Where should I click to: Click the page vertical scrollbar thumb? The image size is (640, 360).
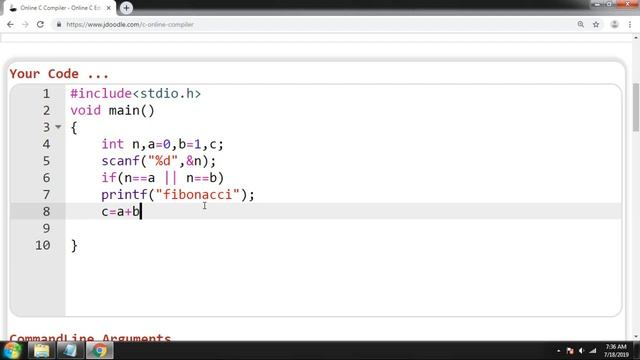(636, 107)
